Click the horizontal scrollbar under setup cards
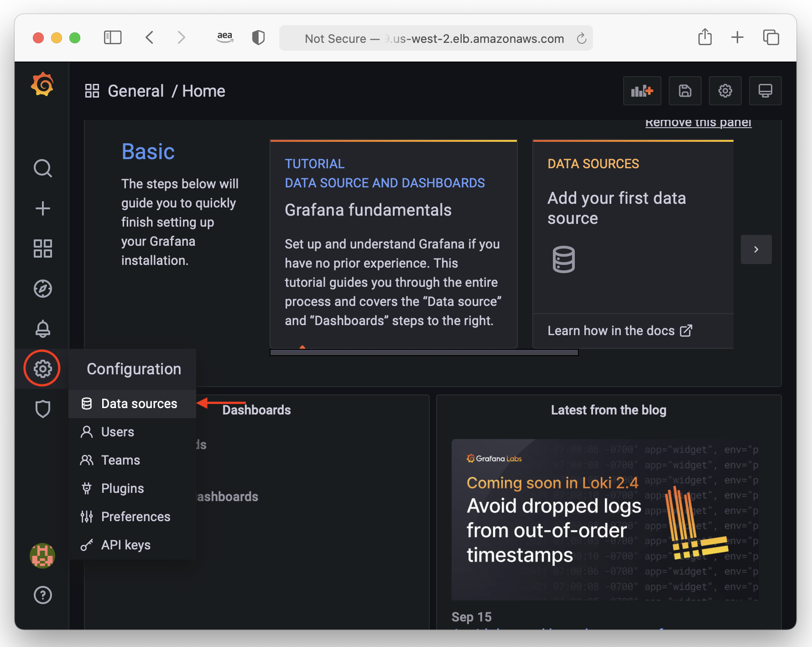The image size is (812, 647). [424, 352]
